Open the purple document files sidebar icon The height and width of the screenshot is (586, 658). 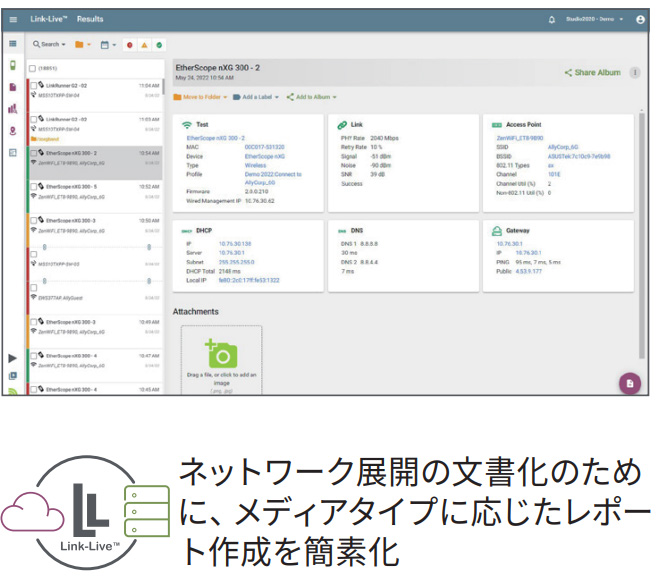[13, 87]
